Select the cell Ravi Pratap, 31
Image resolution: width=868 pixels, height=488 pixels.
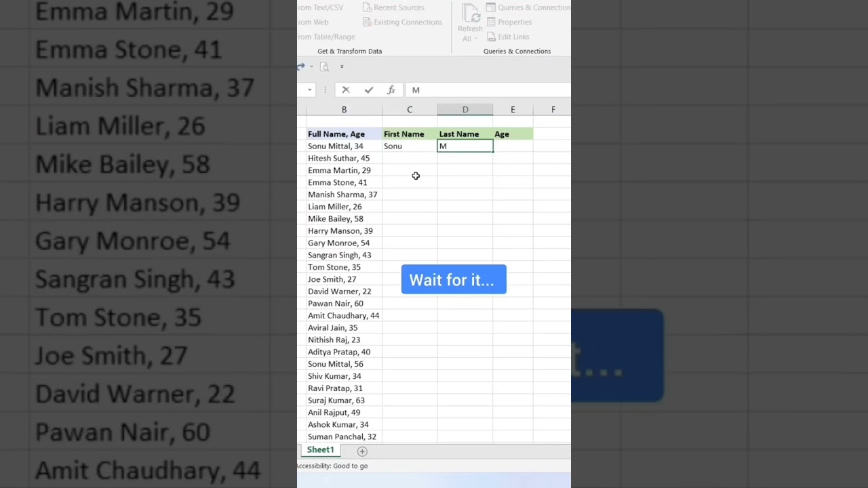point(344,388)
